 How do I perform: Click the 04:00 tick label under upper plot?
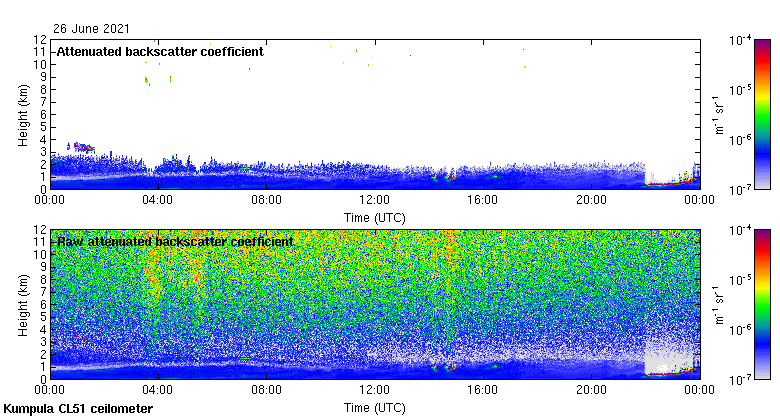point(158,200)
